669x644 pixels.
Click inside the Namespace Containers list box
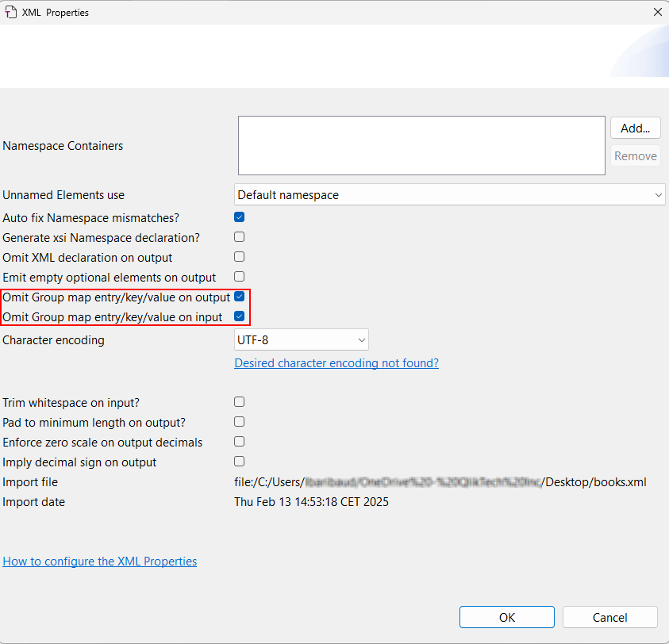pyautogui.click(x=421, y=145)
